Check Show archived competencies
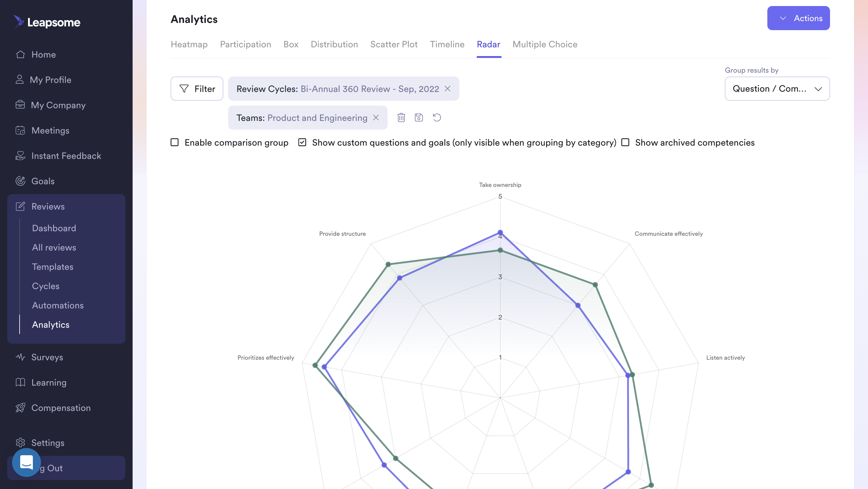The width and height of the screenshot is (868, 489). point(625,142)
